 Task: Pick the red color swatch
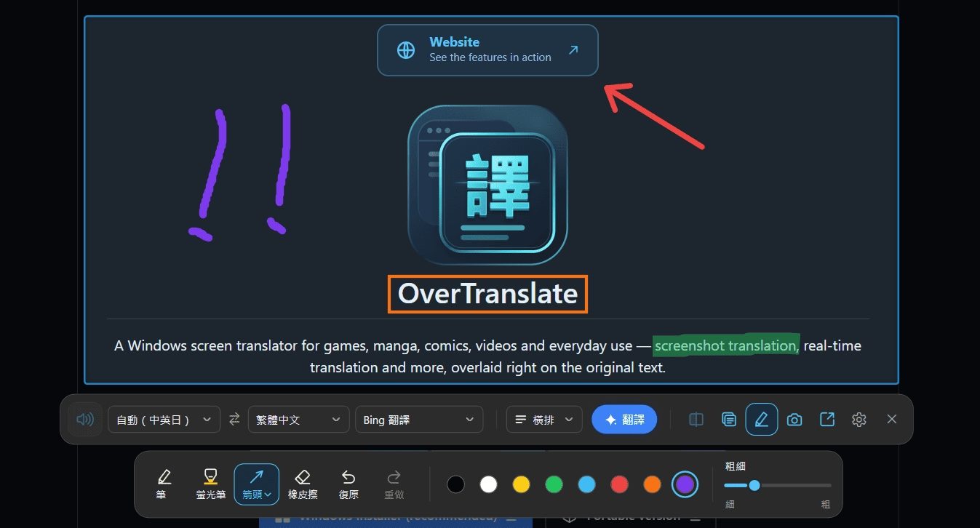tap(619, 484)
